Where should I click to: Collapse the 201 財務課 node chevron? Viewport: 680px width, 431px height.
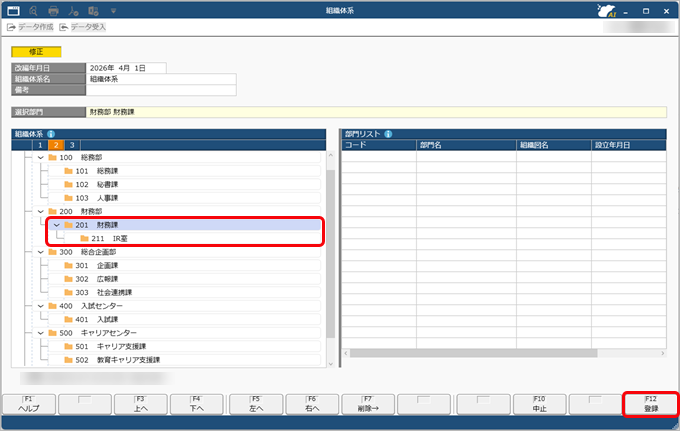[x=56, y=225]
